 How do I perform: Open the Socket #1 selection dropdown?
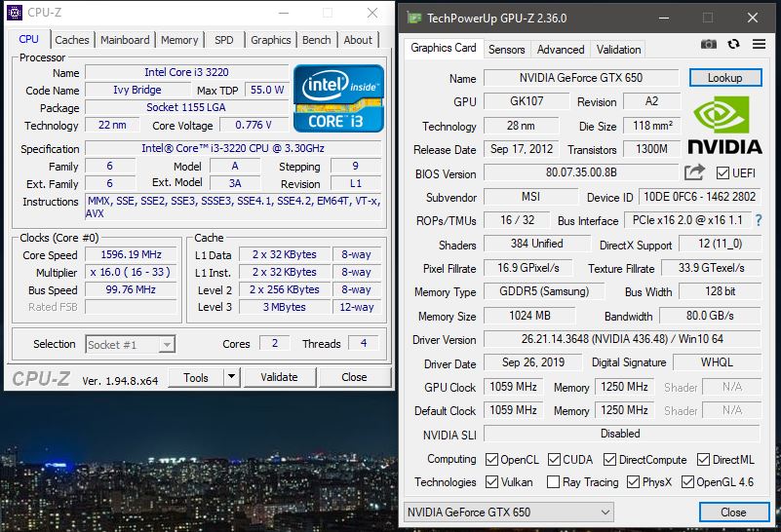point(130,344)
